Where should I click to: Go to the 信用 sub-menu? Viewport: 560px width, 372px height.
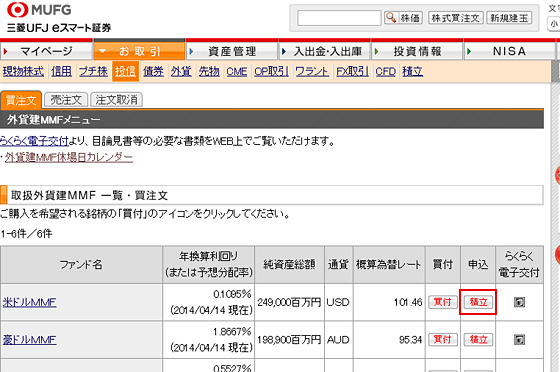[61, 71]
